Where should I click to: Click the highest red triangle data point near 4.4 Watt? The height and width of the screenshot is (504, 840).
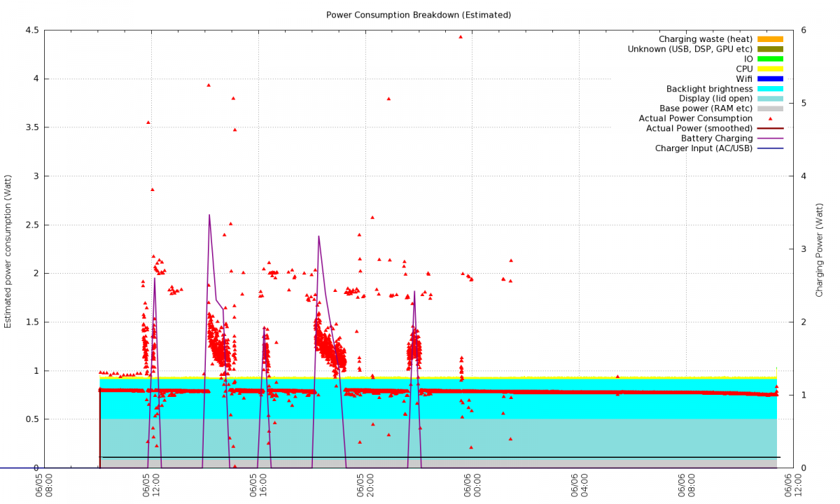[x=461, y=36]
